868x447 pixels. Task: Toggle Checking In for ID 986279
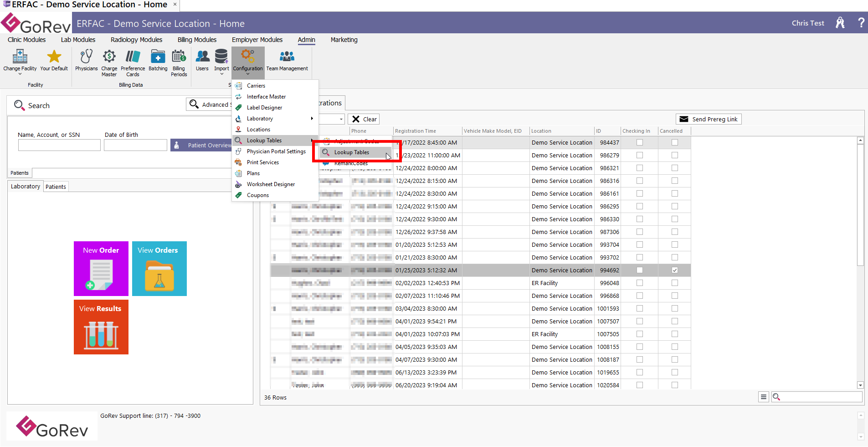640,156
